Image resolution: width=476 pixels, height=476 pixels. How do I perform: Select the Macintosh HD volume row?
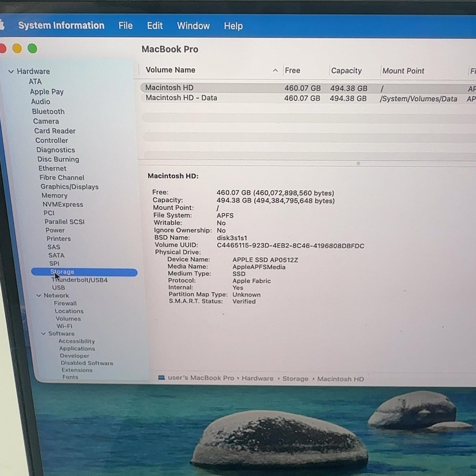click(308, 88)
